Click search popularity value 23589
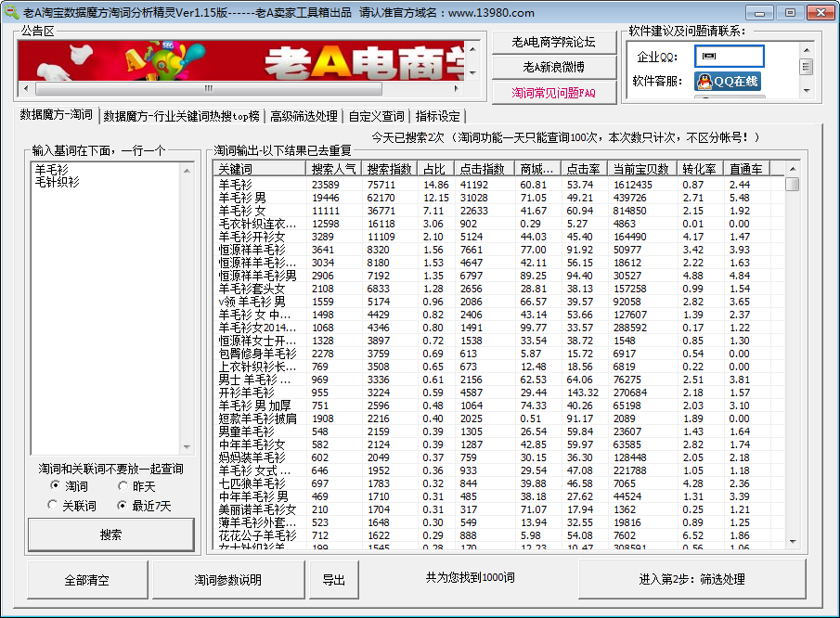840x618 pixels. point(325,185)
